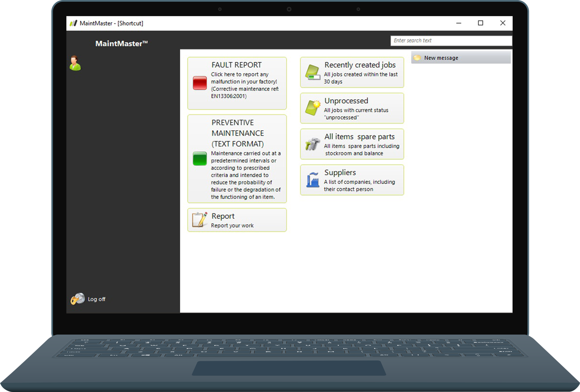Click the spare parts bolts icon
580x392 pixels.
click(312, 144)
